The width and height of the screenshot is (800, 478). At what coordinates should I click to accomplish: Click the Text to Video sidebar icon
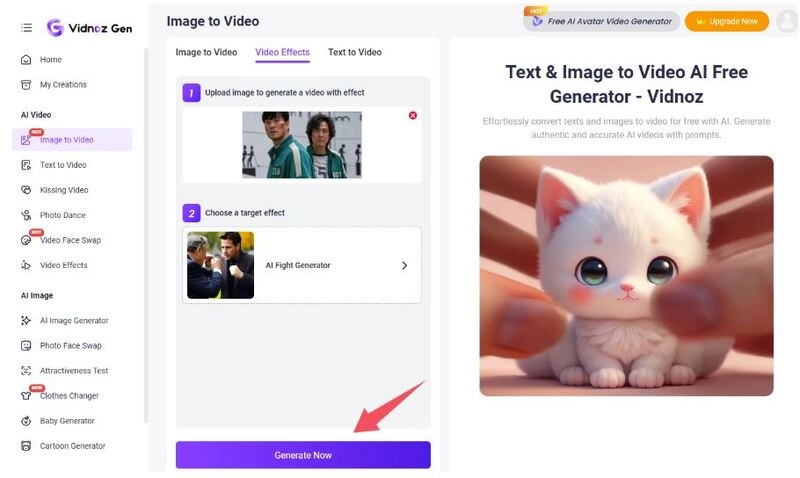pos(26,165)
